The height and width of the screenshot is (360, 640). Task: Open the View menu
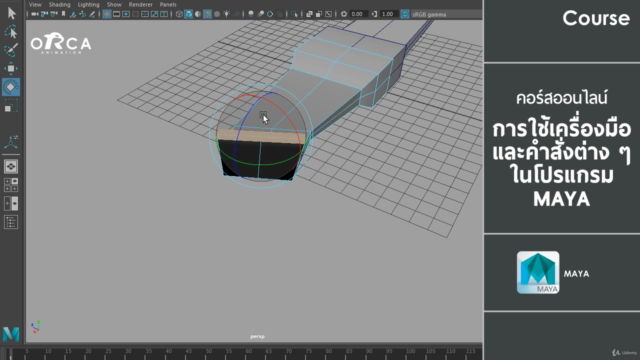coord(35,4)
